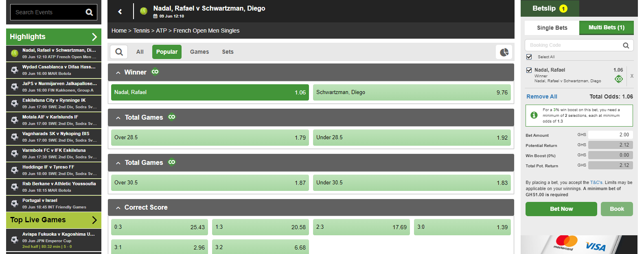The width and height of the screenshot is (644, 254).
Task: Open the market search magnifier beside All
Action: coord(119,52)
